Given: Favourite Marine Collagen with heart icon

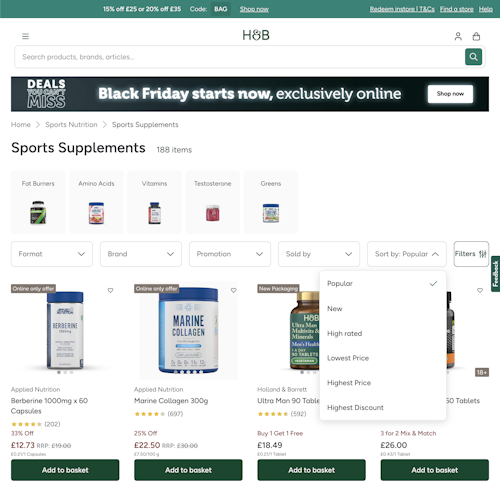Looking at the screenshot, I should [234, 290].
